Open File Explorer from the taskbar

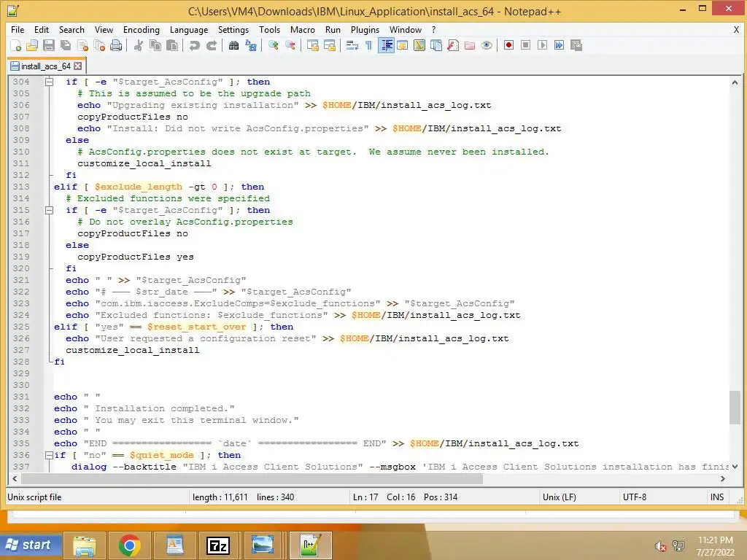coord(85,545)
